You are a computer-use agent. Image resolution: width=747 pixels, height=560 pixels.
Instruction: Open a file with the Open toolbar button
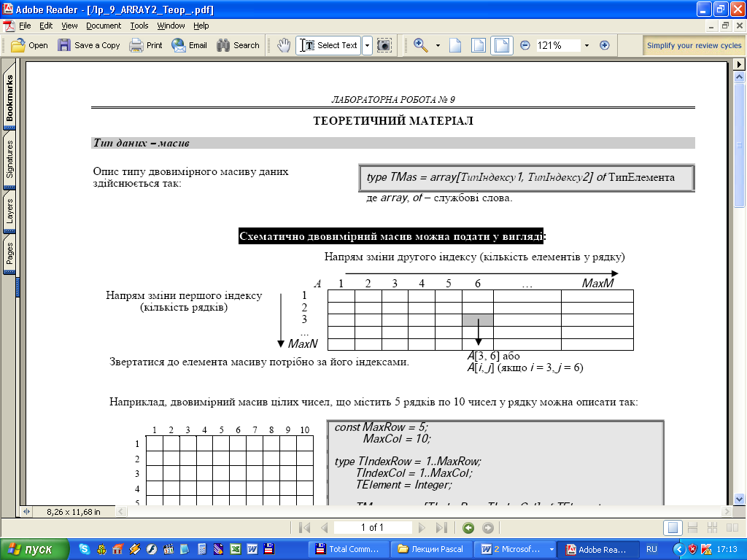(29, 45)
